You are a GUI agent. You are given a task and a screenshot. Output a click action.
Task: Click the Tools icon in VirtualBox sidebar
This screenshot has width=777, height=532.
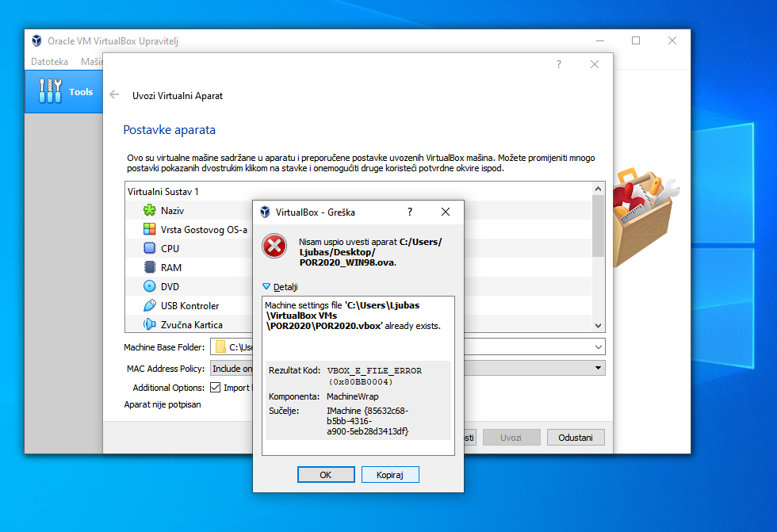tap(50, 91)
